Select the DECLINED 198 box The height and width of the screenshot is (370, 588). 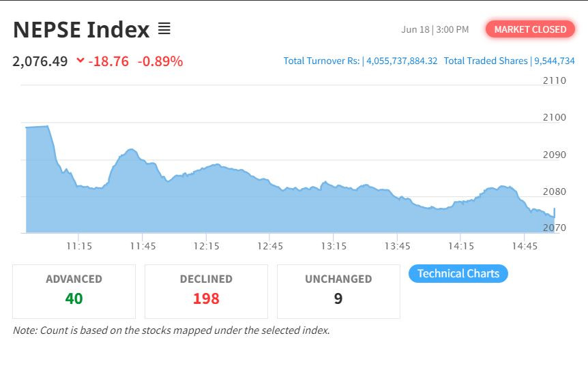(x=206, y=292)
